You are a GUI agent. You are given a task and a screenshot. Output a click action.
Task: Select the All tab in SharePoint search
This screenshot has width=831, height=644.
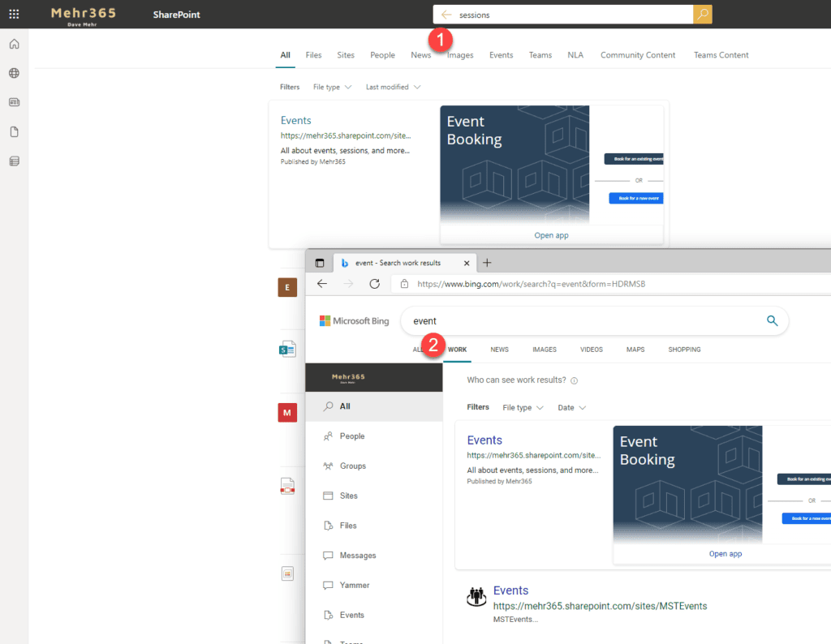pos(285,55)
